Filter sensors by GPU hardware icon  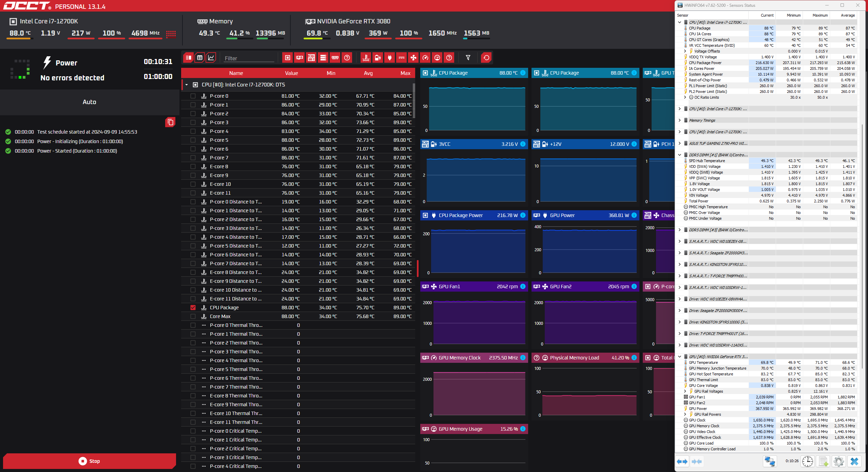(x=300, y=58)
